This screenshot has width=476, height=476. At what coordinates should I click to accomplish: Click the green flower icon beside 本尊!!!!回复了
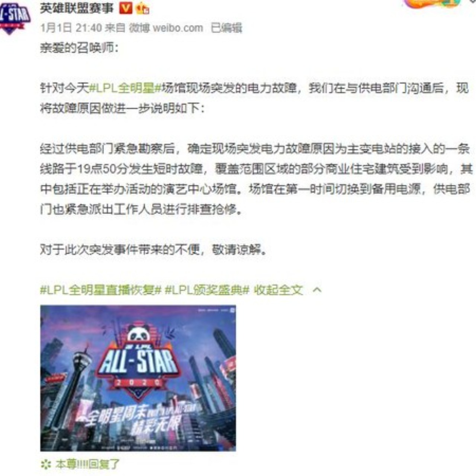tap(46, 464)
